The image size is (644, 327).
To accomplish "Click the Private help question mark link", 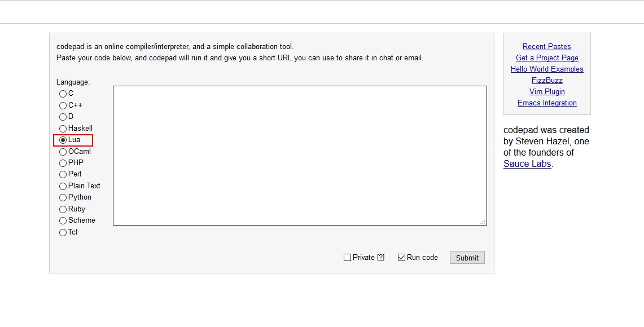I will tap(380, 258).
